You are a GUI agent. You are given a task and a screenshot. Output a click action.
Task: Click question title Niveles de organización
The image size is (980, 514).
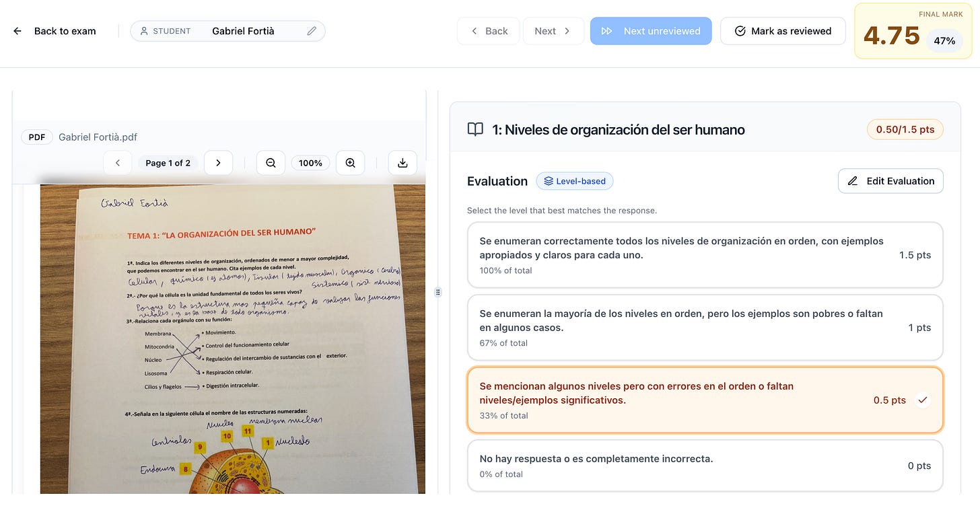pos(618,130)
